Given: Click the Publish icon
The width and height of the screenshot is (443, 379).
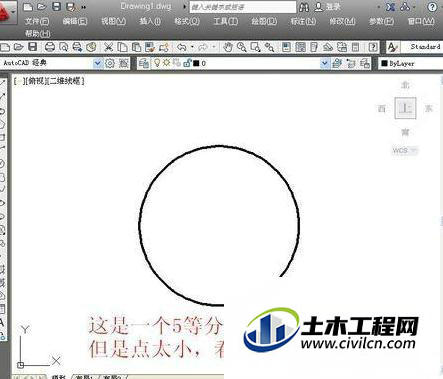Looking at the screenshot, I should [77, 47].
